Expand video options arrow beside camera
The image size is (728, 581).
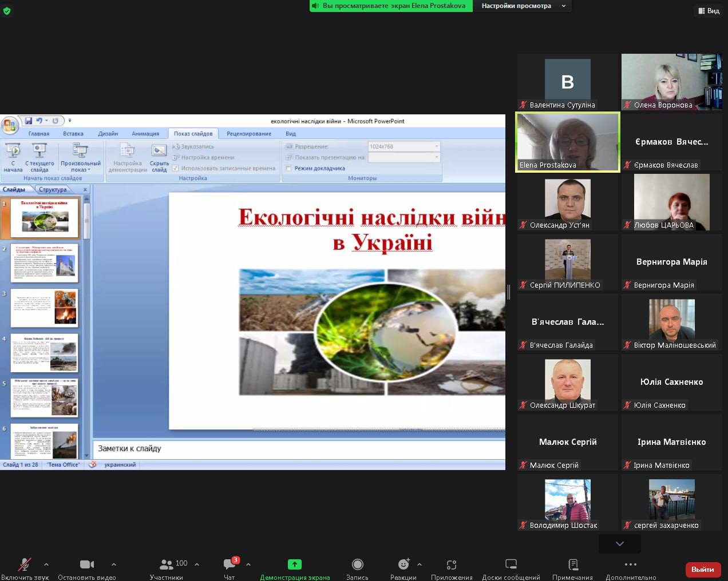coord(114,564)
